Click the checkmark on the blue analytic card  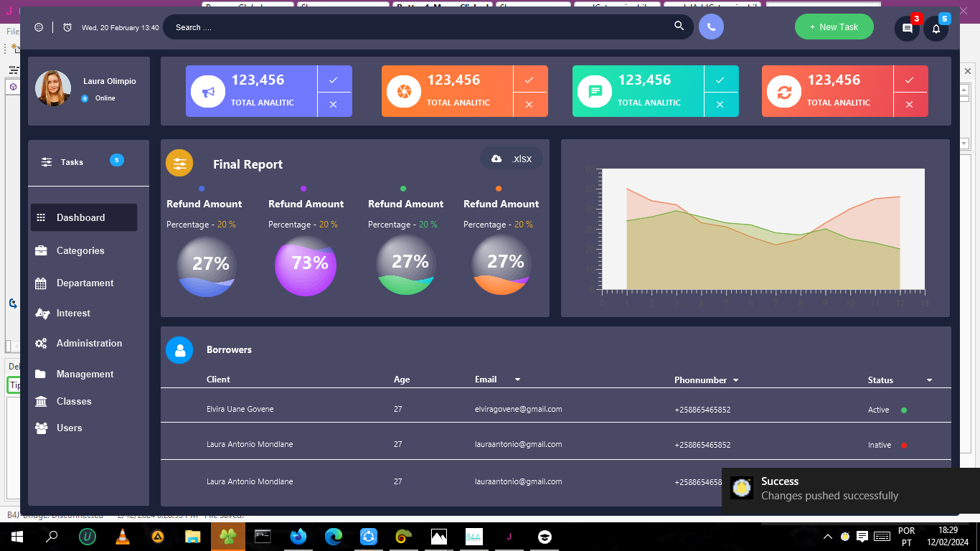pyautogui.click(x=334, y=80)
